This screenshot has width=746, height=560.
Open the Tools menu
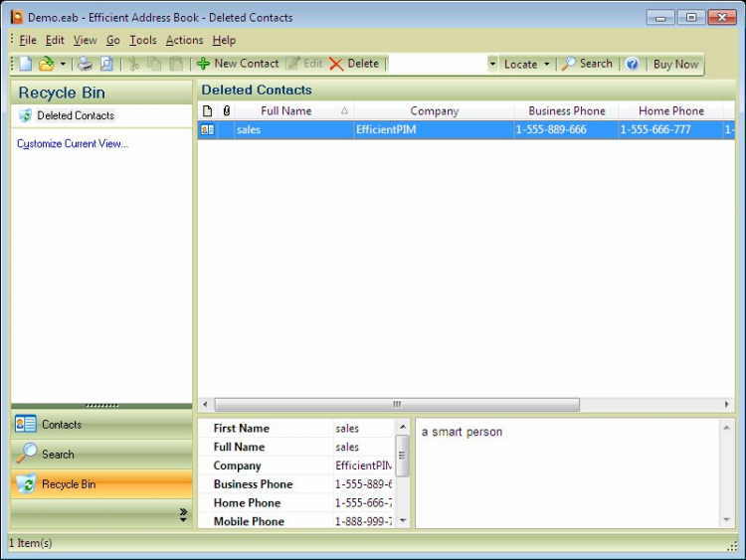pyautogui.click(x=142, y=41)
